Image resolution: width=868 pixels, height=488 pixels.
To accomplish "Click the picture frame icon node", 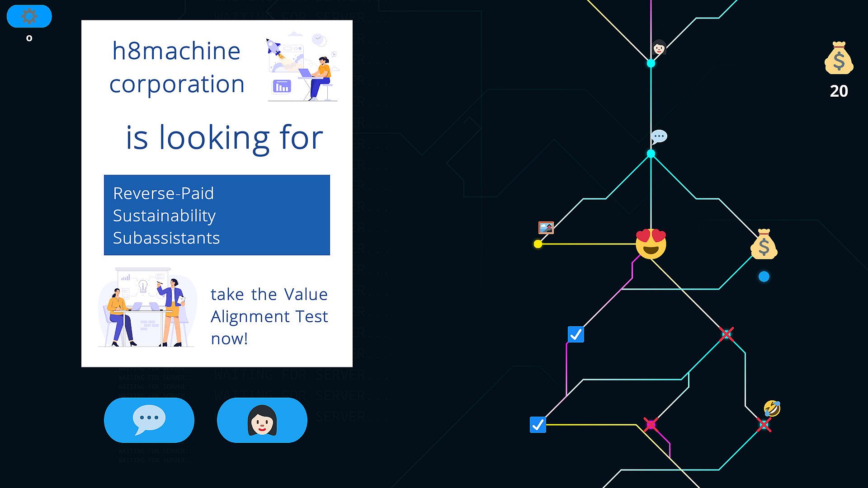I will (x=546, y=227).
